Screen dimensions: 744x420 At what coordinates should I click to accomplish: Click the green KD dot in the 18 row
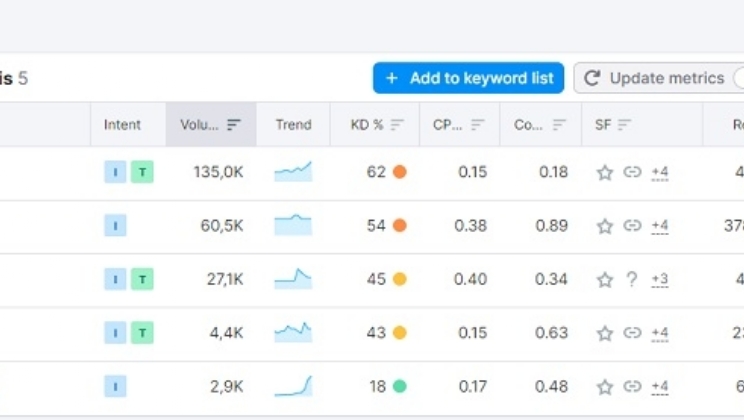[x=399, y=386]
